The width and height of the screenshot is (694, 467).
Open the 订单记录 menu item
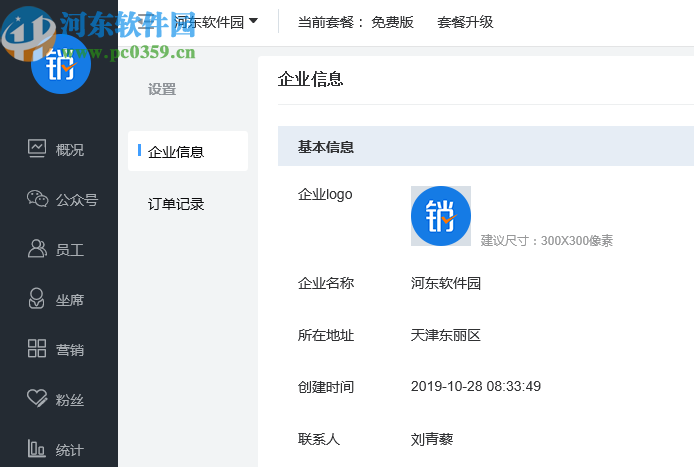176,204
